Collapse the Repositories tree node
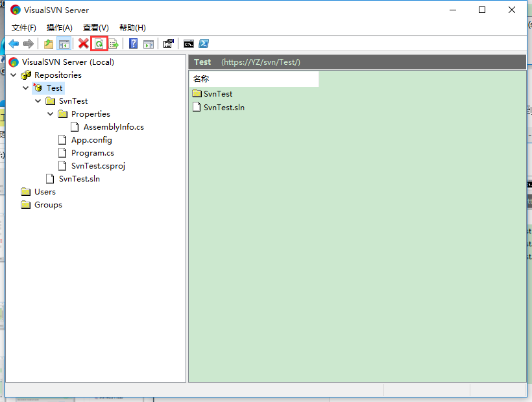The image size is (532, 402). pos(14,75)
